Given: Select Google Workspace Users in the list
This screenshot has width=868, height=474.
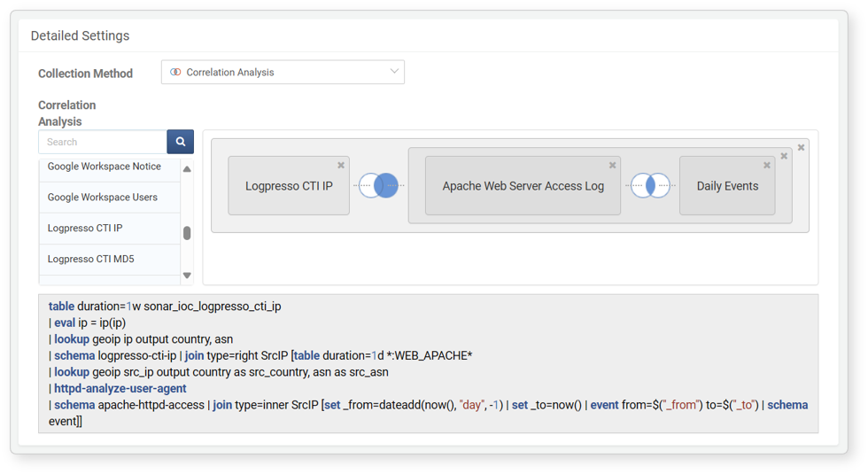Looking at the screenshot, I should pos(110,197).
